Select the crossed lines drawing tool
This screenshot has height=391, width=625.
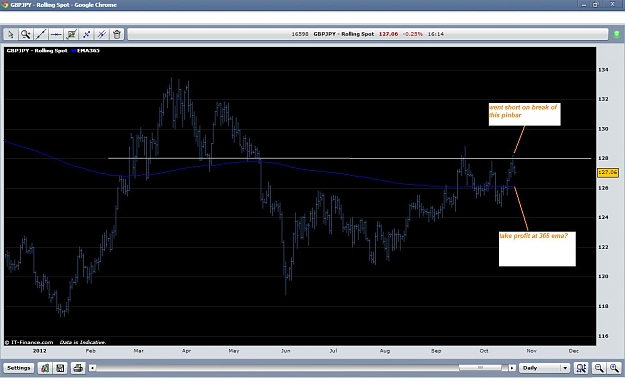click(102, 34)
